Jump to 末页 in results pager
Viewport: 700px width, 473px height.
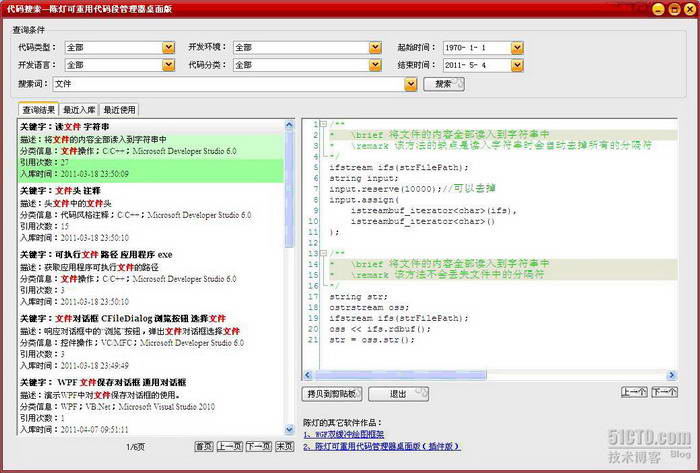click(284, 446)
